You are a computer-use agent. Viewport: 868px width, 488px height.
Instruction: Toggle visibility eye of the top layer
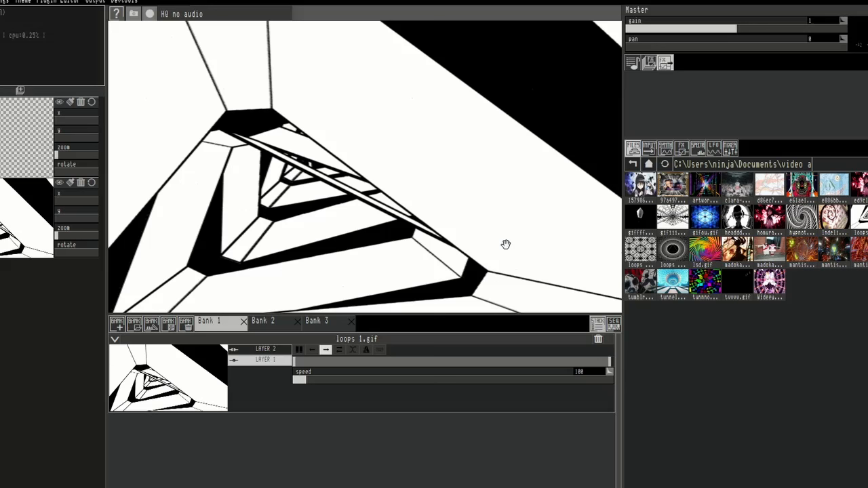pyautogui.click(x=59, y=102)
